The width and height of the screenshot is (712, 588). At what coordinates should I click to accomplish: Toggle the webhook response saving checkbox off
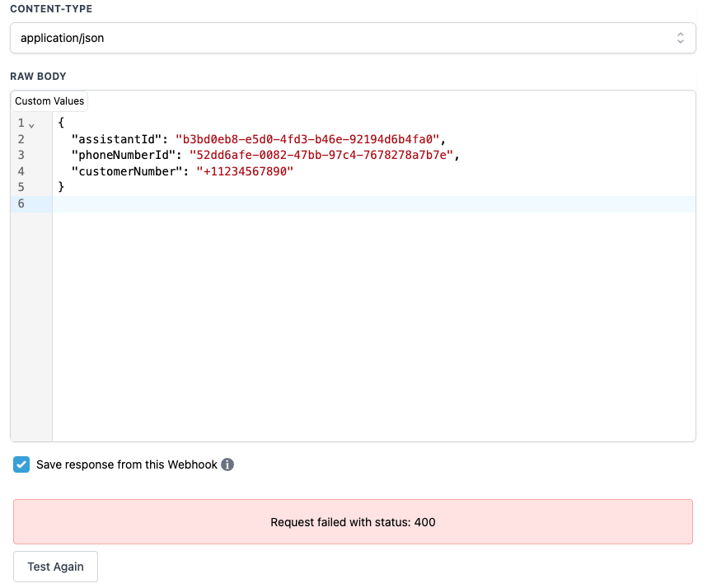(21, 464)
